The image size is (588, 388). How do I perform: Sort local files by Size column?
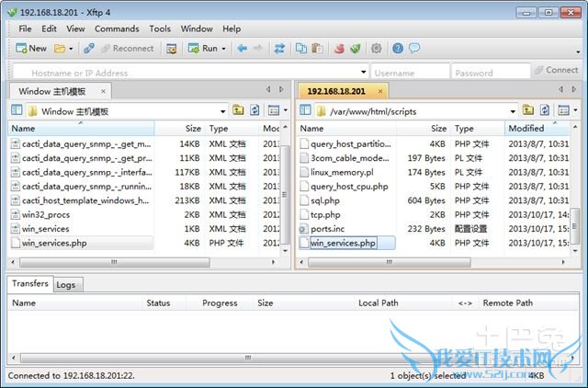[180, 129]
